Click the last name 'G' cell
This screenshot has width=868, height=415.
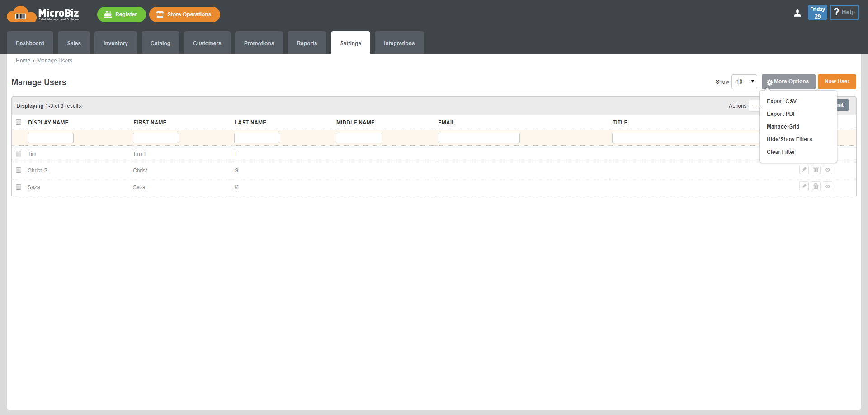click(236, 171)
